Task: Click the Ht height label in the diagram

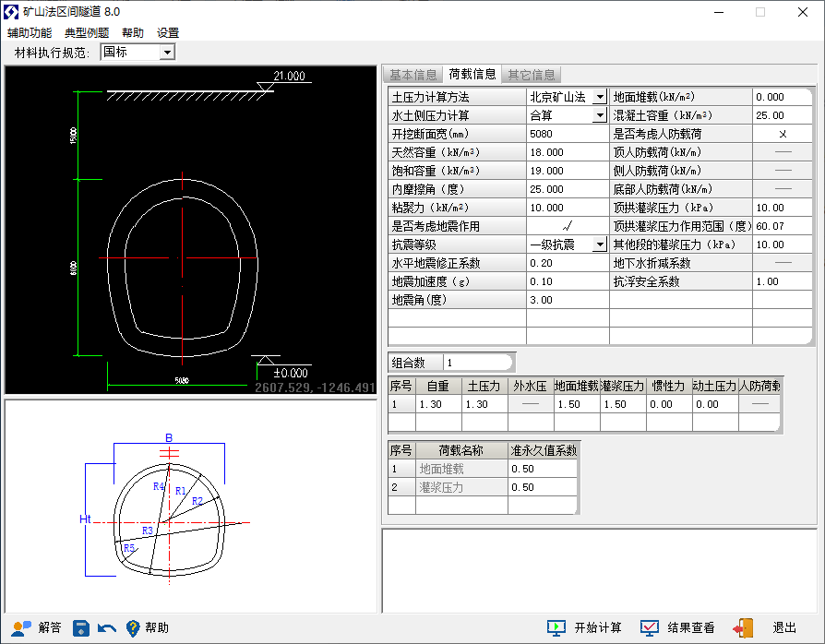Action: [85, 519]
